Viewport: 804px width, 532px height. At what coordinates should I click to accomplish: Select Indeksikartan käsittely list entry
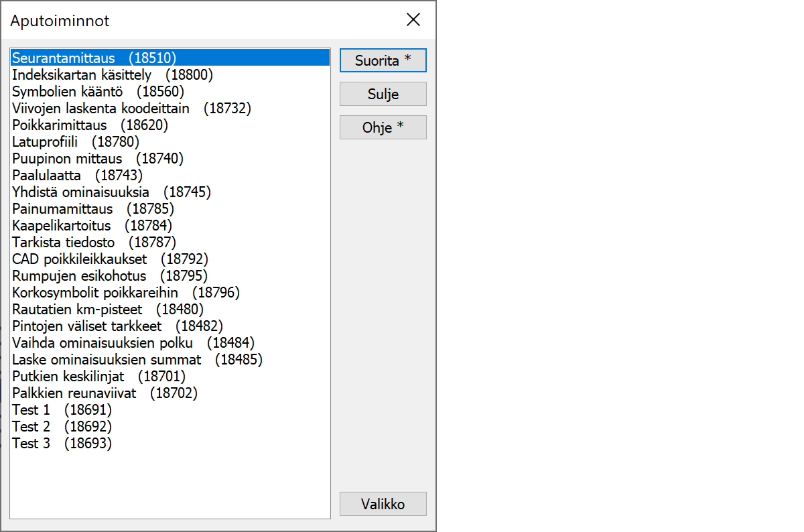coord(112,75)
